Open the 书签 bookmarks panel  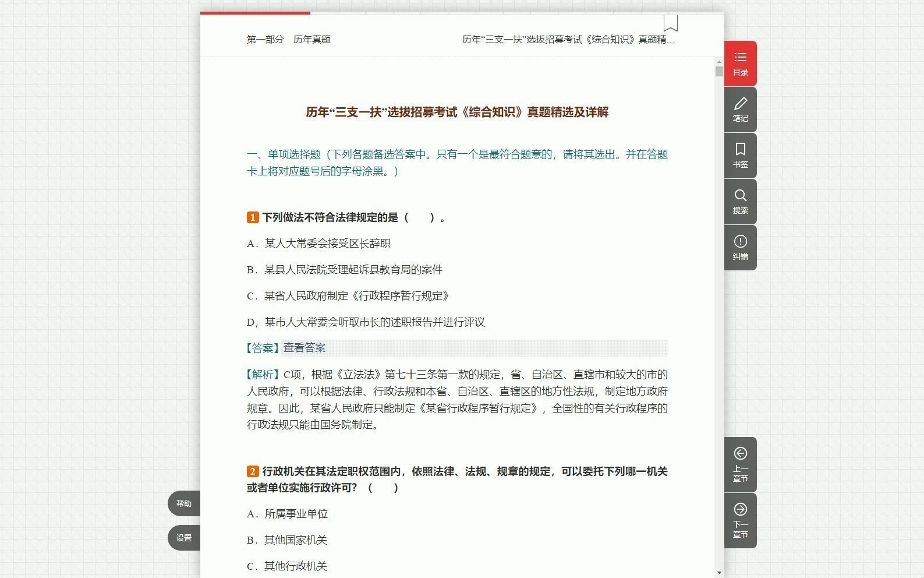pyautogui.click(x=740, y=156)
